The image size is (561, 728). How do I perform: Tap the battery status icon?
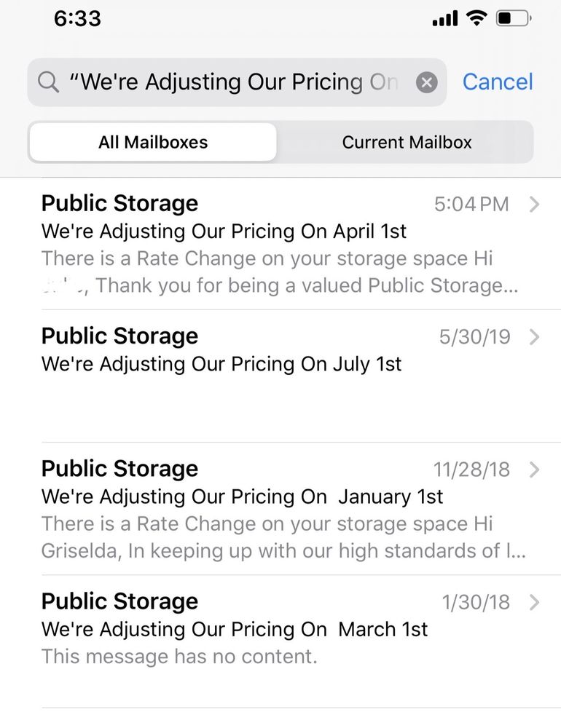(515, 19)
